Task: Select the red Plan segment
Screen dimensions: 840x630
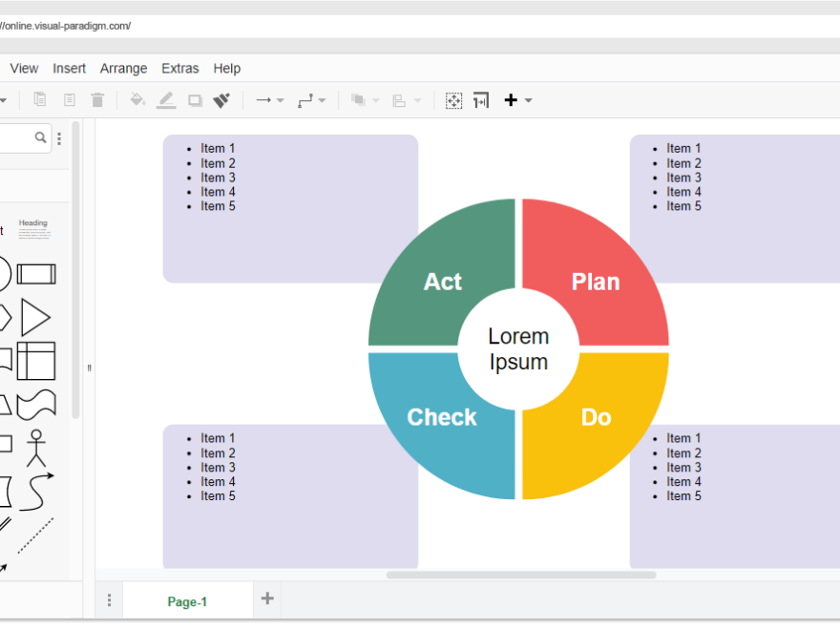Action: pyautogui.click(x=596, y=282)
